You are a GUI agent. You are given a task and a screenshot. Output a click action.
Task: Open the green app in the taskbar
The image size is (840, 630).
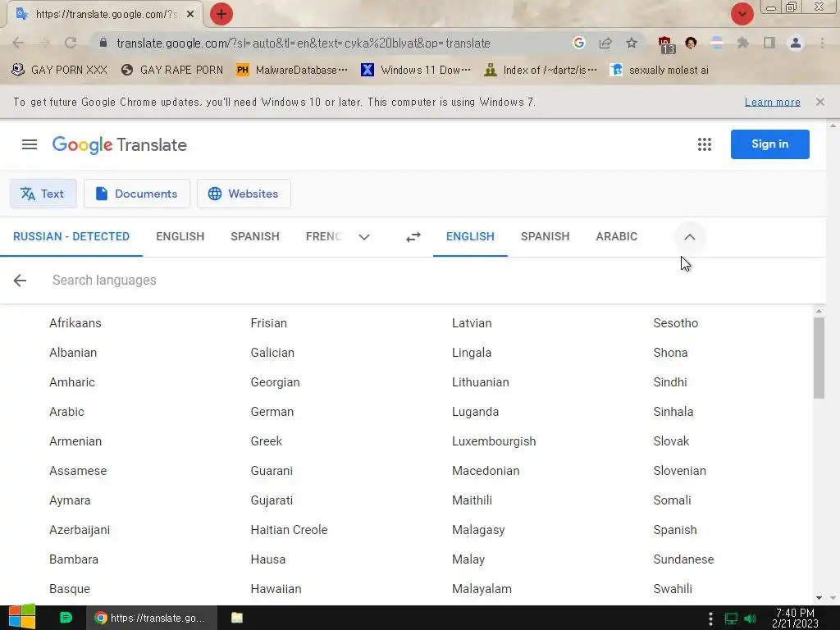point(66,618)
